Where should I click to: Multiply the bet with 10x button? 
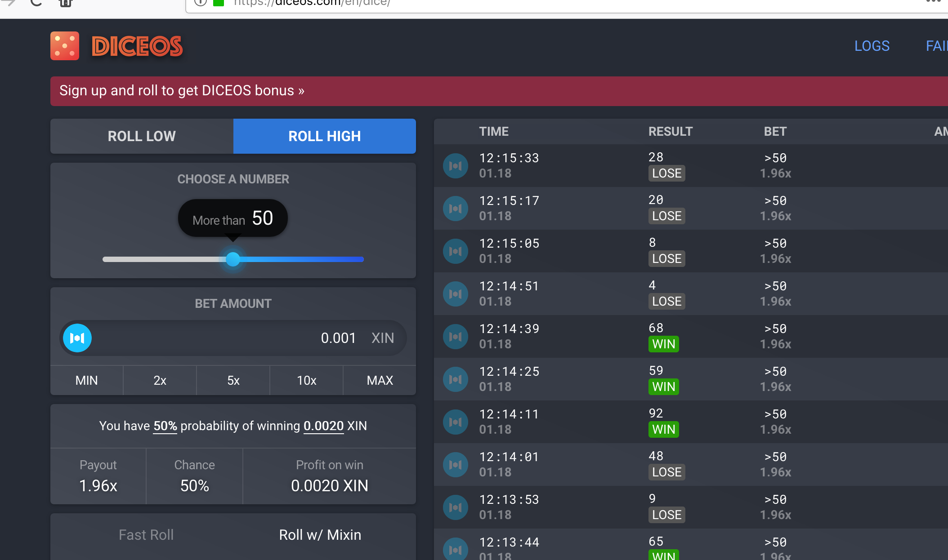pyautogui.click(x=306, y=380)
